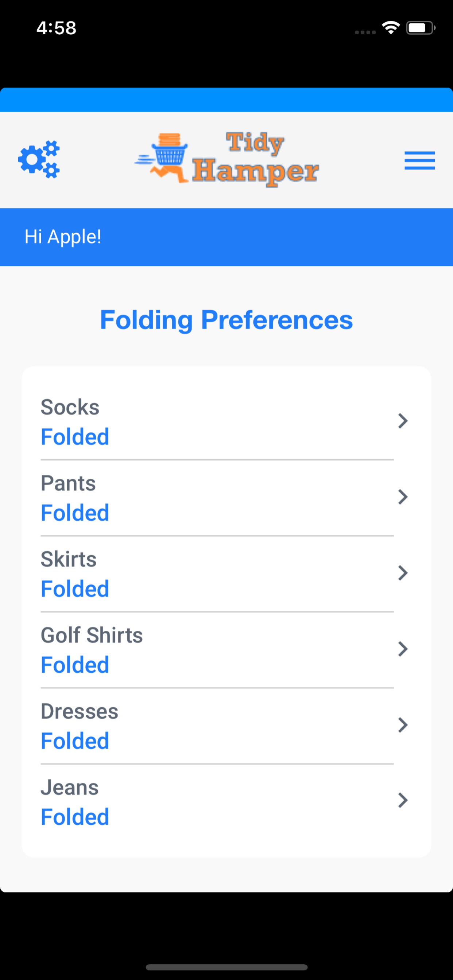Expand the Skirts folding option chevron

point(403,573)
